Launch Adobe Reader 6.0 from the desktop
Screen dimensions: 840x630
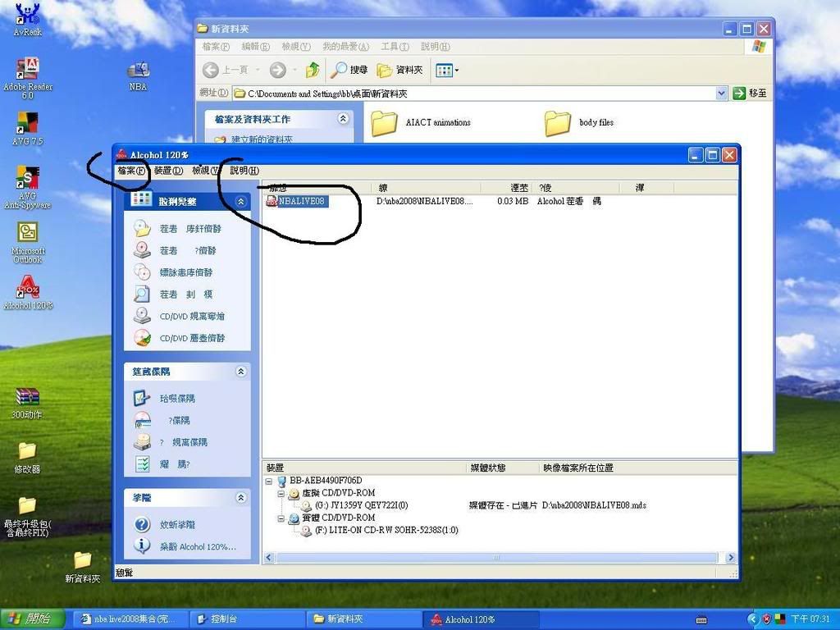(x=28, y=78)
